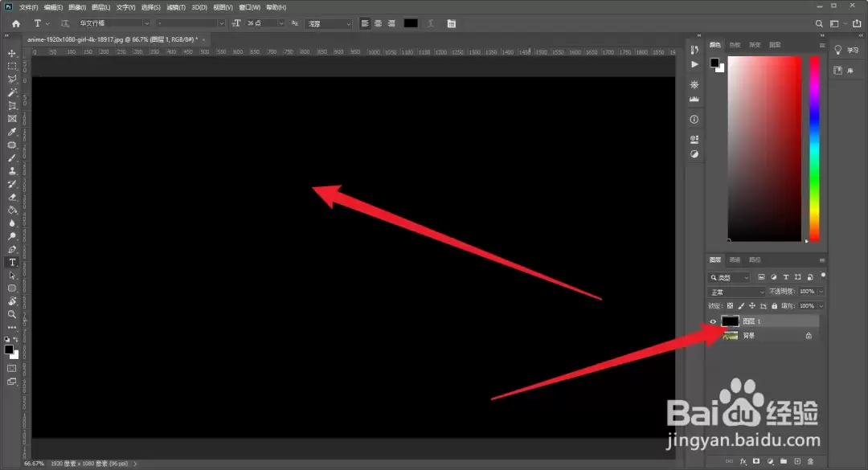
Task: Click the trash icon to delete layer
Action: click(810, 461)
